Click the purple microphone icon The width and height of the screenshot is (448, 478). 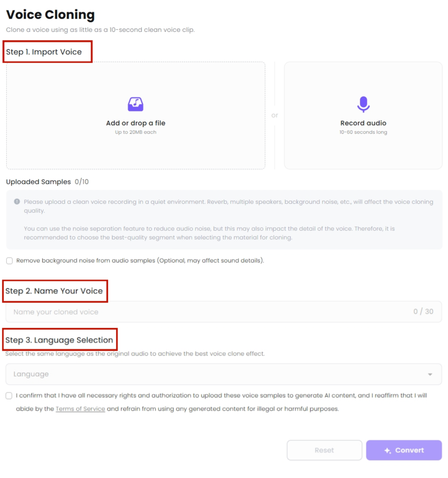point(363,104)
